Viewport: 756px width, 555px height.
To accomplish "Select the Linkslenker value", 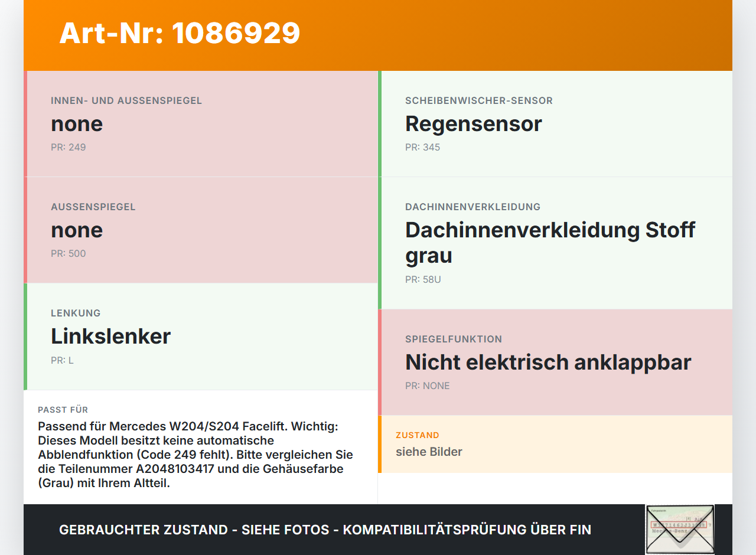I will pos(110,337).
